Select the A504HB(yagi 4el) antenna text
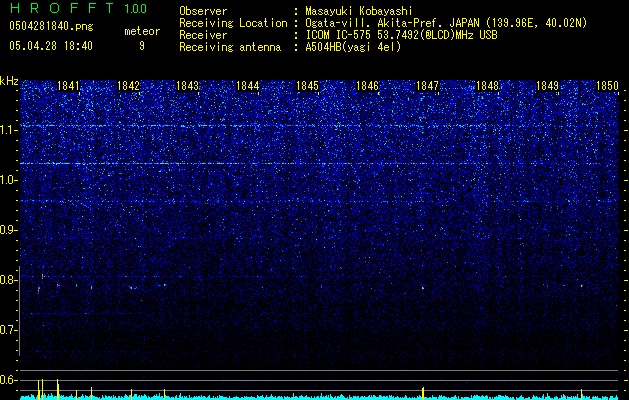This screenshot has height=400, width=629. click(x=353, y=47)
